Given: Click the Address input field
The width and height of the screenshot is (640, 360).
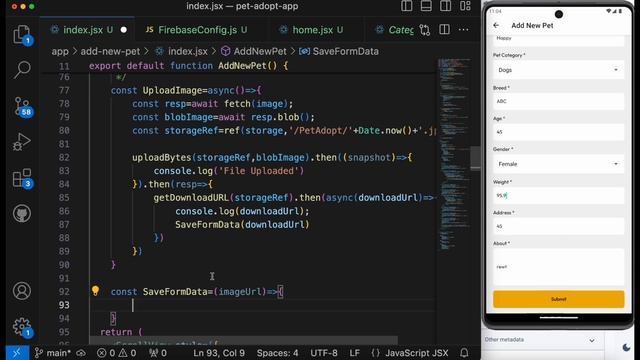Looking at the screenshot, I should pos(558,226).
